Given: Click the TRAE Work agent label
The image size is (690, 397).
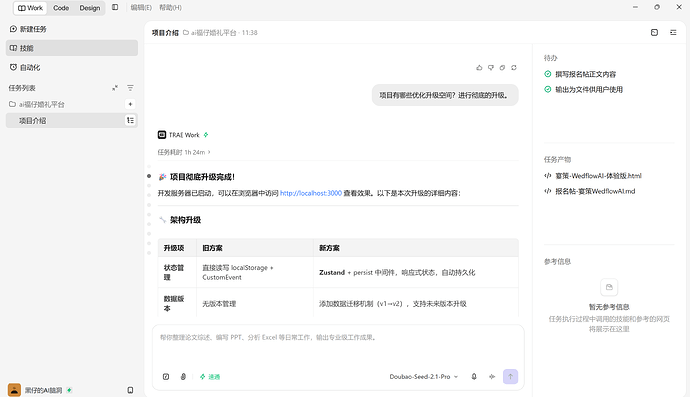Looking at the screenshot, I should [184, 135].
